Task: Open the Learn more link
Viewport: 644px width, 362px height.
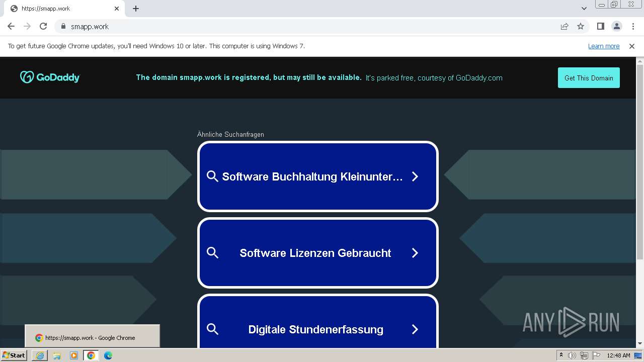Action: 604,46
